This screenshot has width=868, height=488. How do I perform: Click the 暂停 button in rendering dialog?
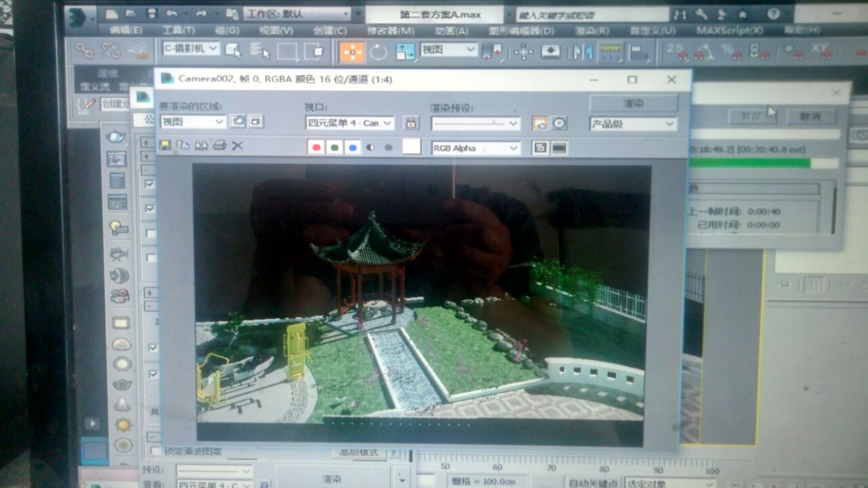(x=752, y=117)
